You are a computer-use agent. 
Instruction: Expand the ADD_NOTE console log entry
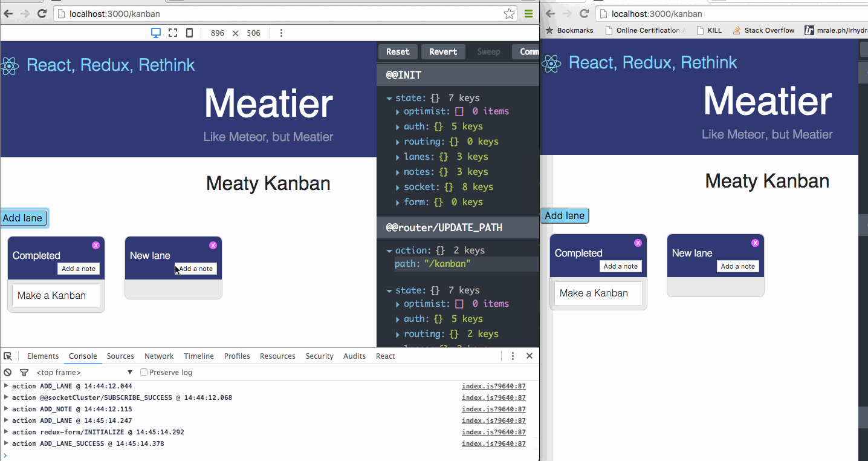coord(6,409)
